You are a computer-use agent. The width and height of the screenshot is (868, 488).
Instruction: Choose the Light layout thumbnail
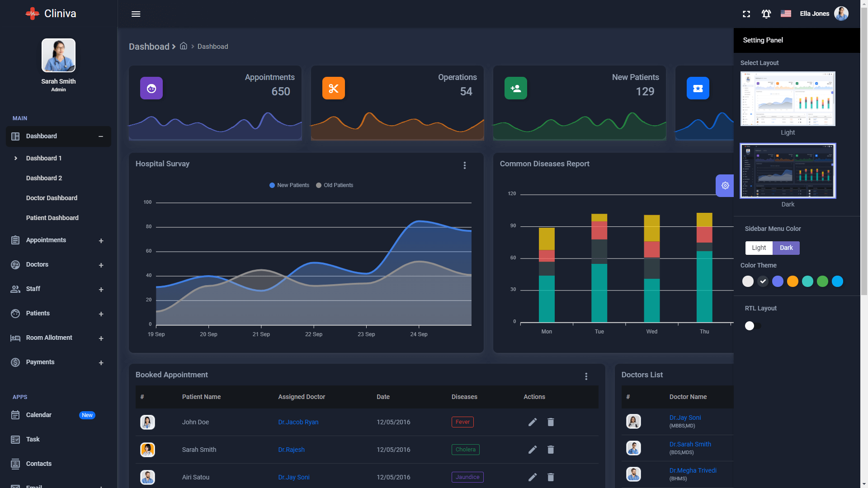tap(788, 99)
